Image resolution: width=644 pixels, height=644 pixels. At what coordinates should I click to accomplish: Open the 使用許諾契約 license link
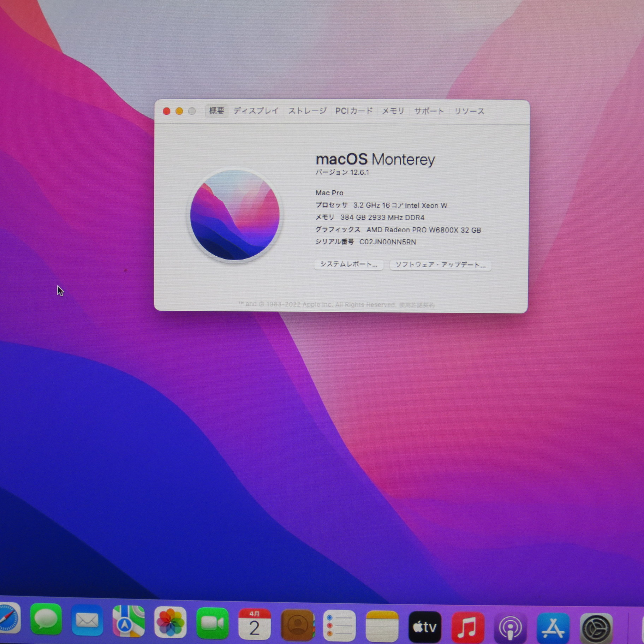coord(417,305)
